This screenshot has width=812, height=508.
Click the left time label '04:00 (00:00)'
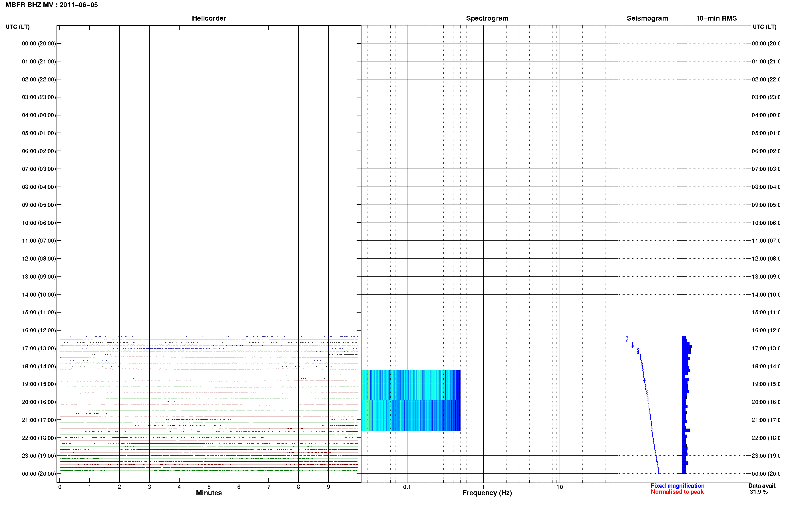39,115
